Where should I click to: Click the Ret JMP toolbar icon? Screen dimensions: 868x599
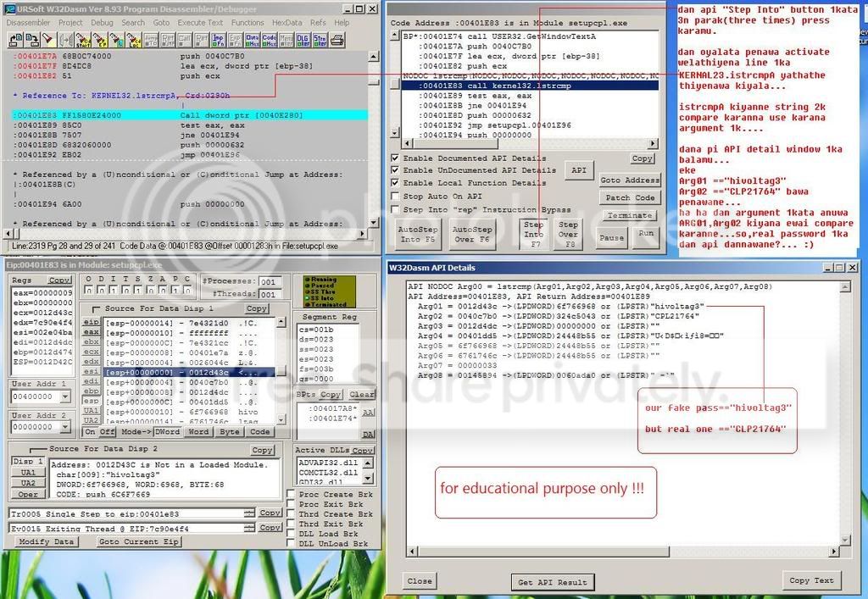tap(168, 40)
